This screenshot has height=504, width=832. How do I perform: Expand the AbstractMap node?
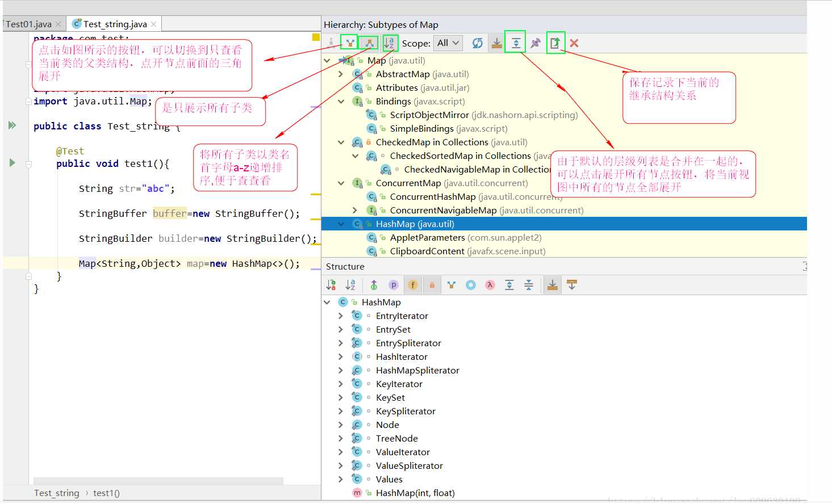(341, 74)
